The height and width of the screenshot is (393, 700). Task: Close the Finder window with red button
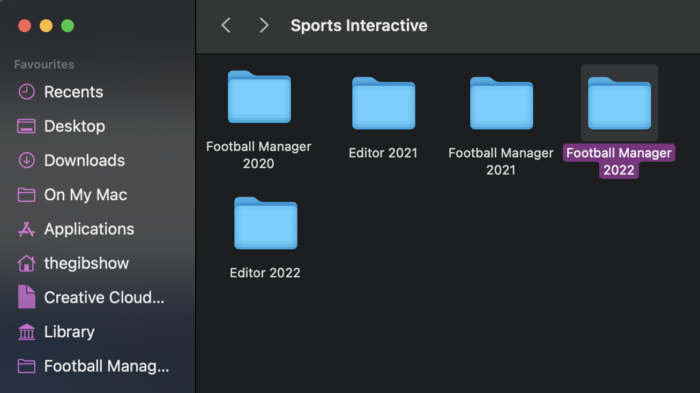(25, 25)
